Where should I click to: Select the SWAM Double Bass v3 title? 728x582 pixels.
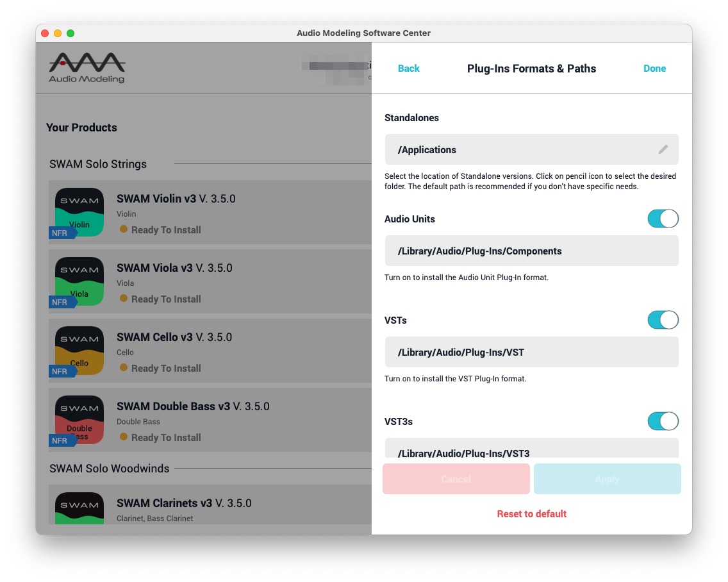pyautogui.click(x=173, y=406)
